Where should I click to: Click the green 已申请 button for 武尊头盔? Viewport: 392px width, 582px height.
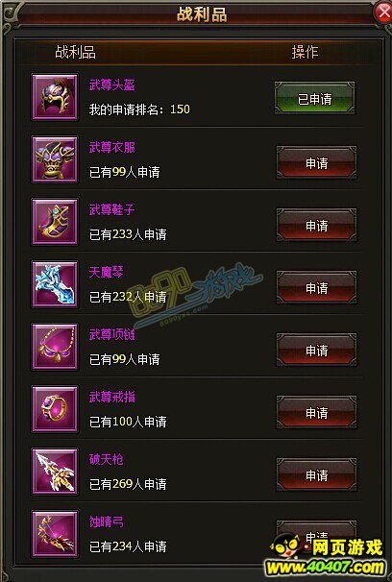[315, 98]
